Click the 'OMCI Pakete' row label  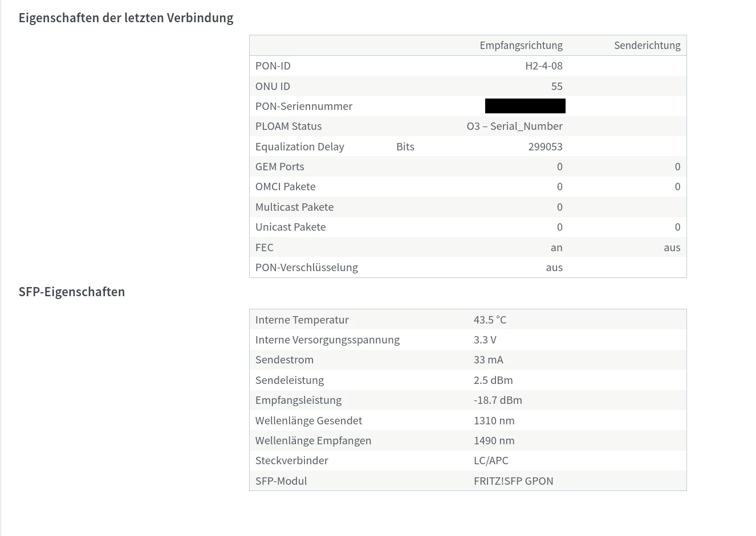tap(285, 187)
